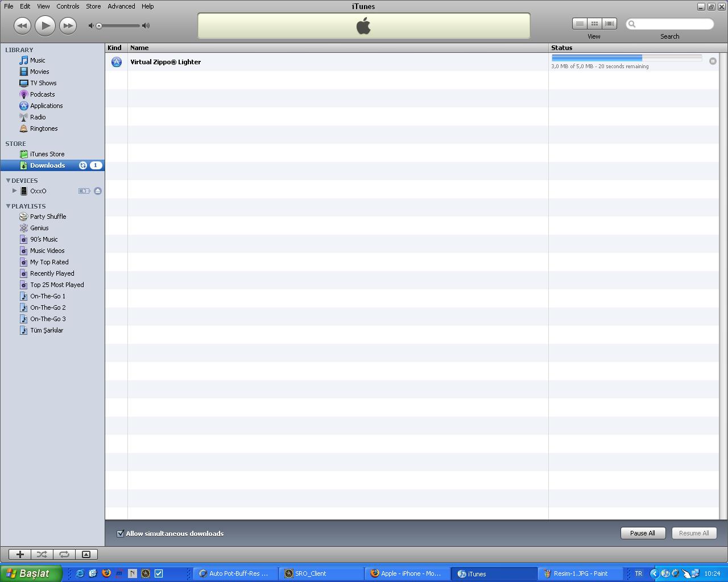Switch to Resim-1.JPG Paint in the taskbar
The width and height of the screenshot is (728, 582).
pos(581,573)
